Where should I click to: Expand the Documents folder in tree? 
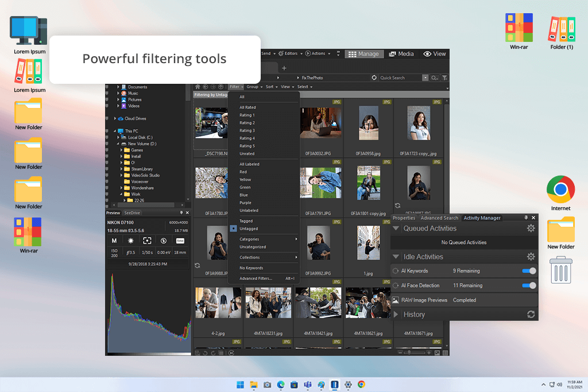[x=118, y=87]
